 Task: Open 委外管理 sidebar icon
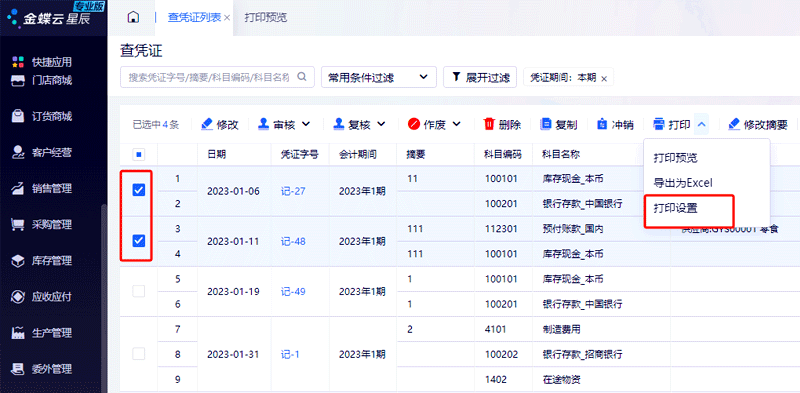tap(18, 369)
